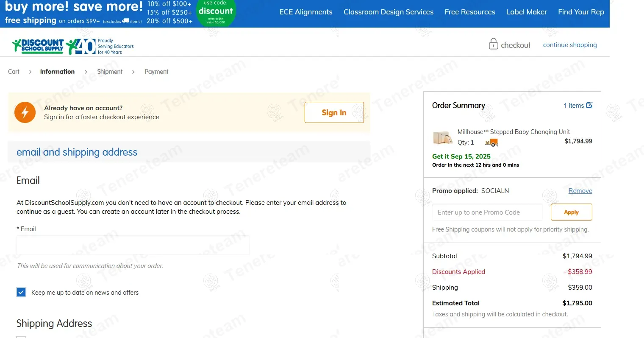
Task: Click the orange lightning bolt icon
Action: pos(25,112)
